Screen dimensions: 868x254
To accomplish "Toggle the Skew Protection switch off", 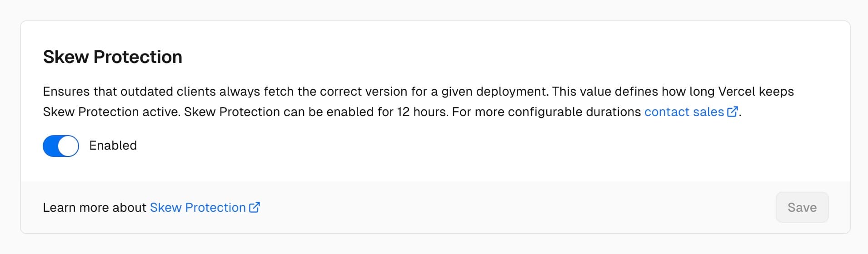I will [x=61, y=146].
